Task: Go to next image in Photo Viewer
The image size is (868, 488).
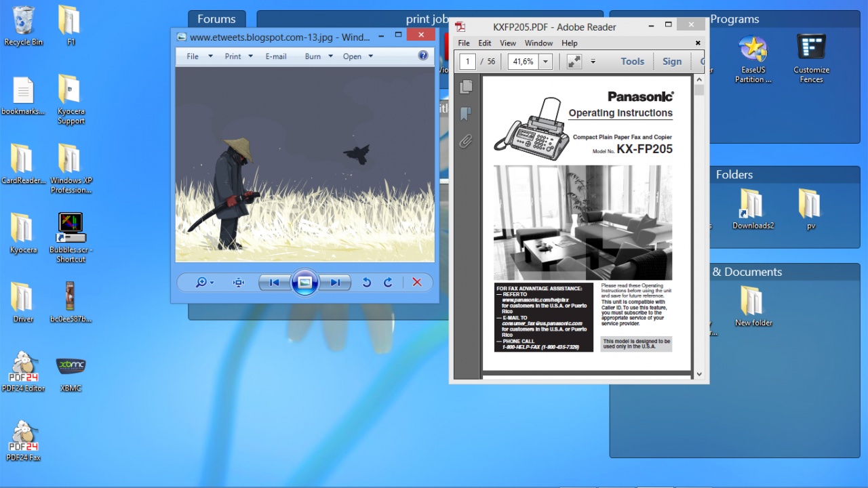Action: tap(336, 283)
